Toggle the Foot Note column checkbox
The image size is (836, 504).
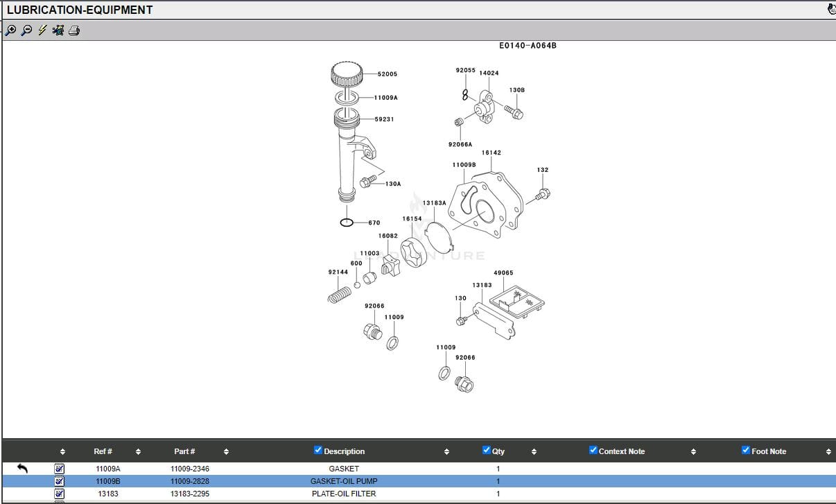point(746,451)
